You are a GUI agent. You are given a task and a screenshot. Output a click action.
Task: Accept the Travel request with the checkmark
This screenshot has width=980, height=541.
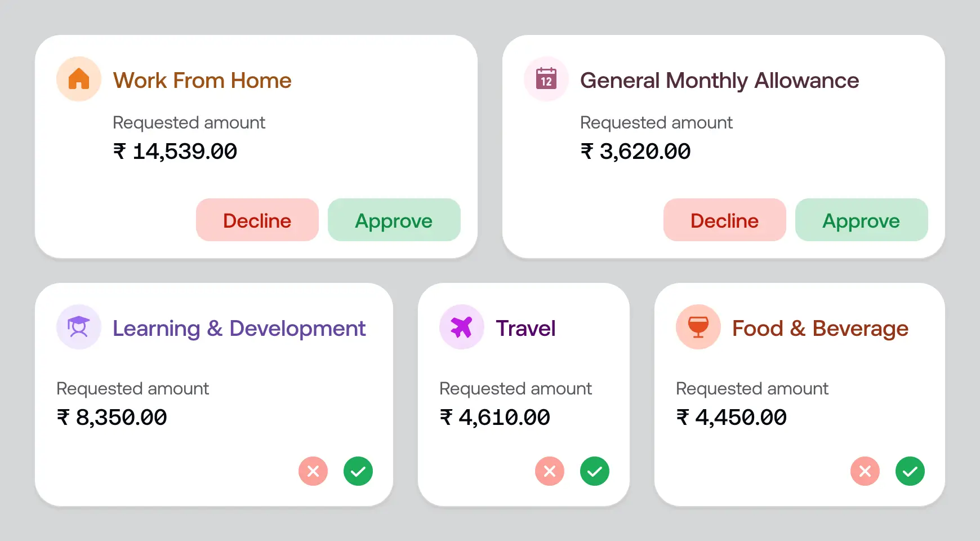point(595,471)
